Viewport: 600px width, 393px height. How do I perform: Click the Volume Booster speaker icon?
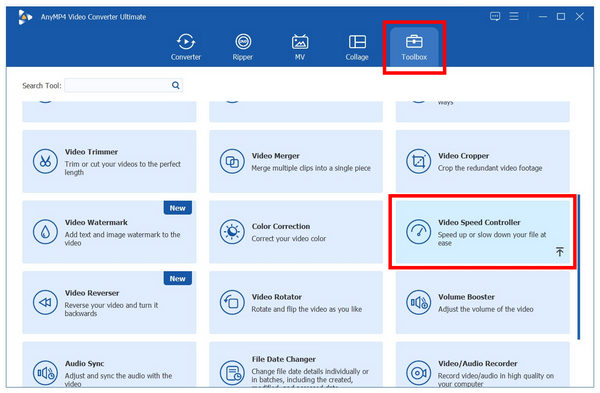(418, 302)
